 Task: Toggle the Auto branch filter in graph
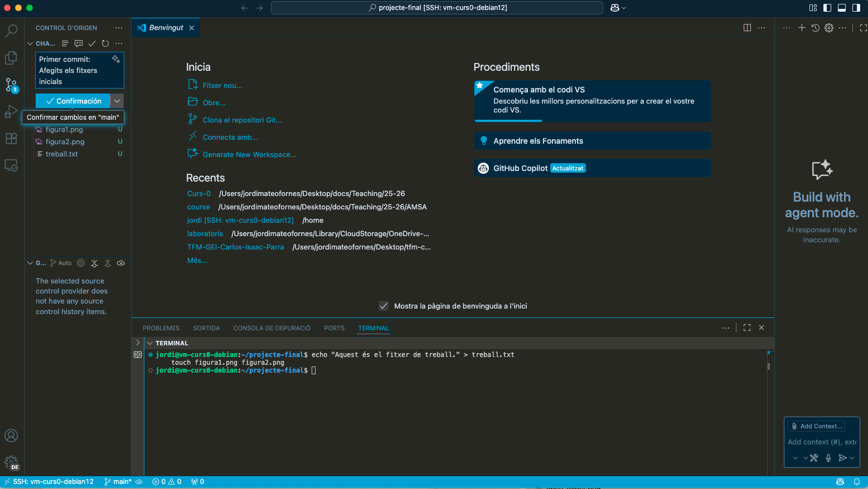point(61,263)
